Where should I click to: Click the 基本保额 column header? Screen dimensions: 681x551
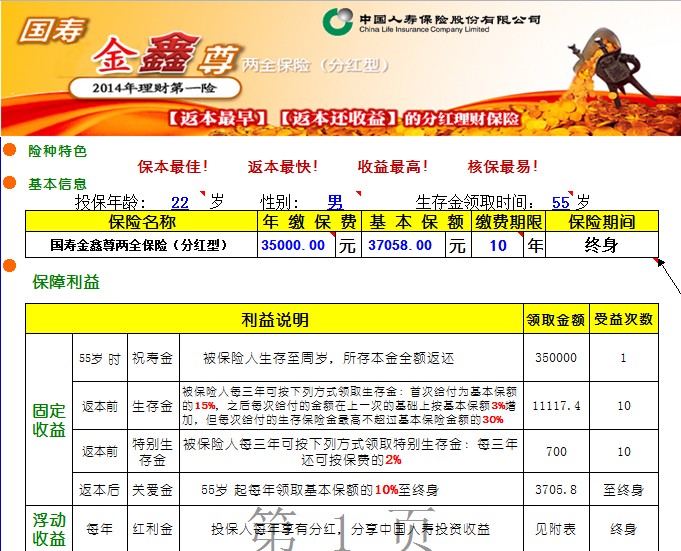click(x=417, y=221)
